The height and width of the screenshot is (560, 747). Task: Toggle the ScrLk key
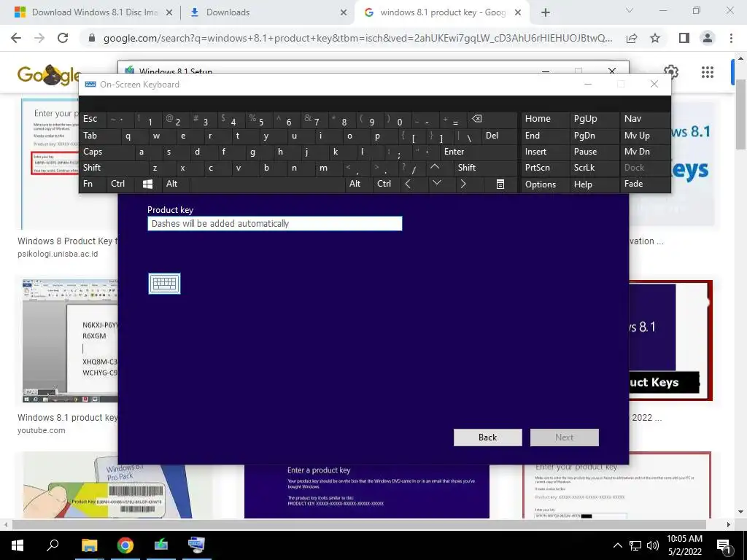(x=594, y=168)
